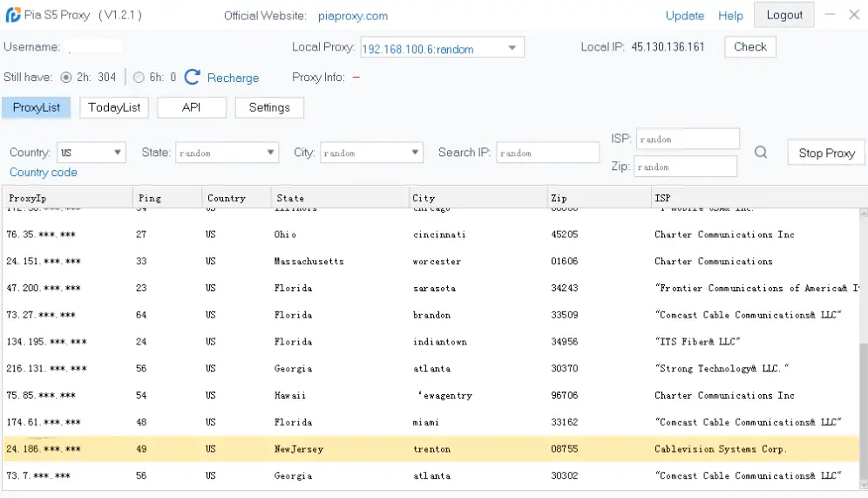Switch to the TodayList tab

pyautogui.click(x=114, y=107)
